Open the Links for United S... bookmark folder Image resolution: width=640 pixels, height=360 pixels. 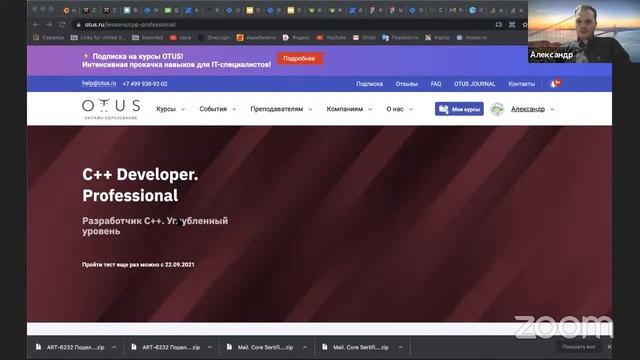tap(98, 38)
